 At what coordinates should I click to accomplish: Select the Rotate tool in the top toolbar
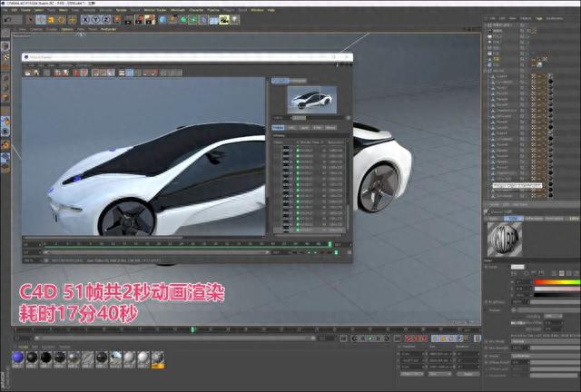[62, 19]
